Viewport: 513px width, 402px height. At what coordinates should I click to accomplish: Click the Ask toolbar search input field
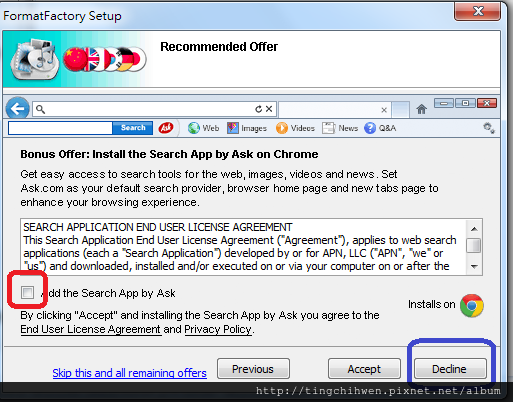[60, 128]
